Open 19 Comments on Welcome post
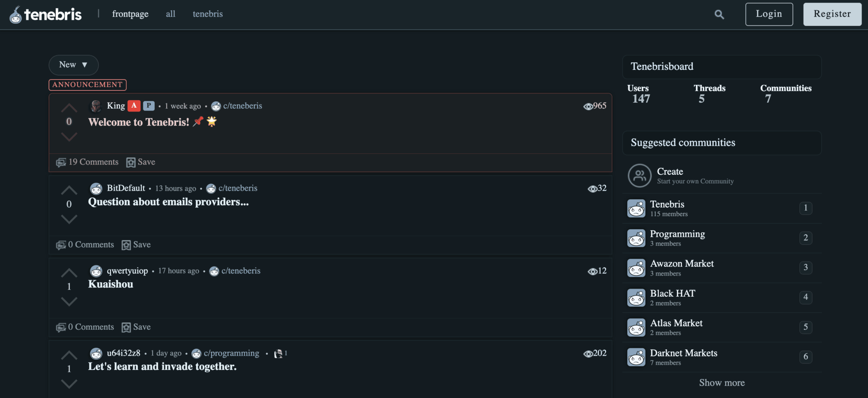 click(87, 162)
